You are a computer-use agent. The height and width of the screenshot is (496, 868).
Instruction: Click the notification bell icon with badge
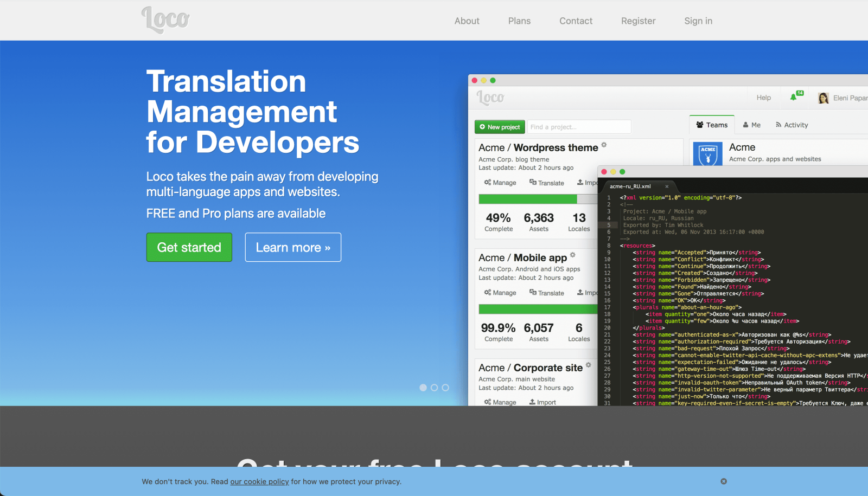tap(794, 97)
